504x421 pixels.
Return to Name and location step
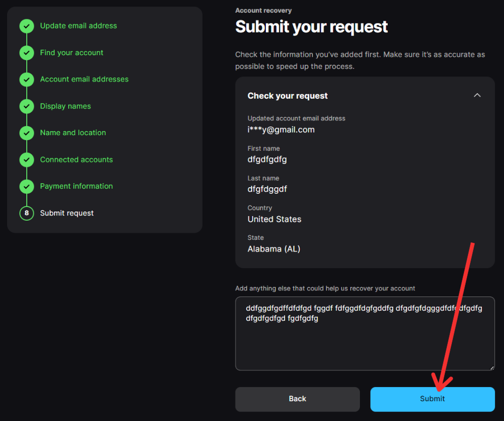[73, 133]
